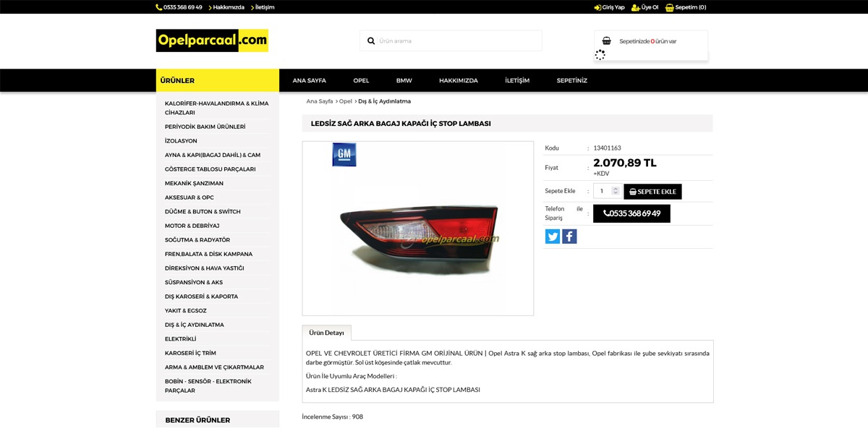The image size is (868, 434).
Task: Select the Ürün Detayı tab
Action: (x=326, y=333)
